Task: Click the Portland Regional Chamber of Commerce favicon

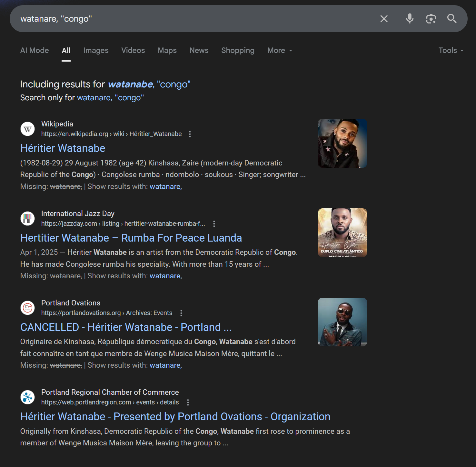Action: coord(28,397)
